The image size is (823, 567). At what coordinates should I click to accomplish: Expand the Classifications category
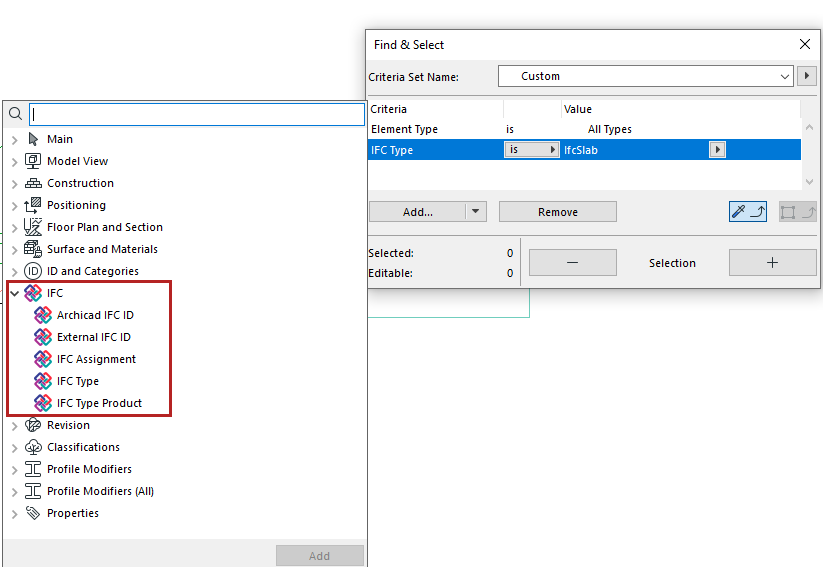pyautogui.click(x=15, y=448)
